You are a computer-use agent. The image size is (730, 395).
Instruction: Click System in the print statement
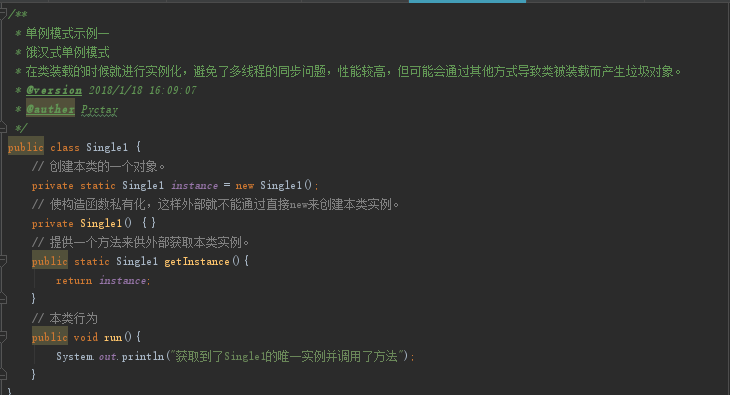pos(74,357)
